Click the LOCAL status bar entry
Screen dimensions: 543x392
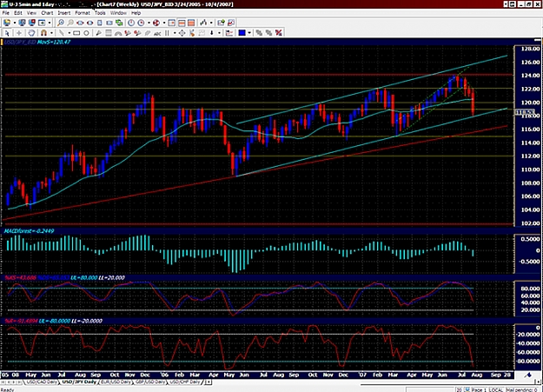pos(496,390)
